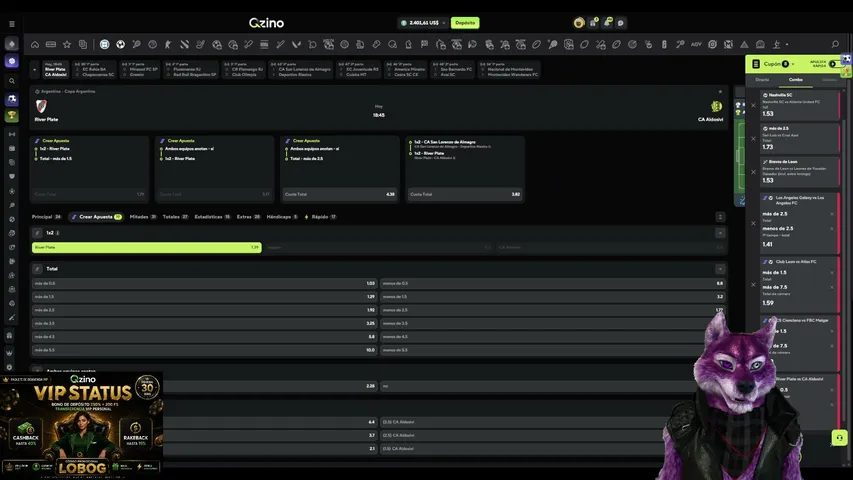Viewport: 853px width, 480px height.
Task: Add combo with Cuota Total 4.38
Action: tap(339, 194)
